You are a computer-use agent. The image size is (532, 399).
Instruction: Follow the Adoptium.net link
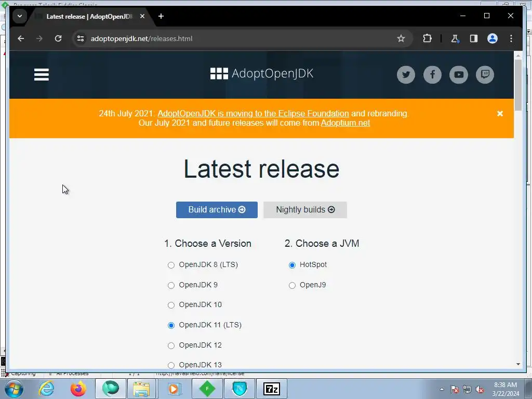345,123
